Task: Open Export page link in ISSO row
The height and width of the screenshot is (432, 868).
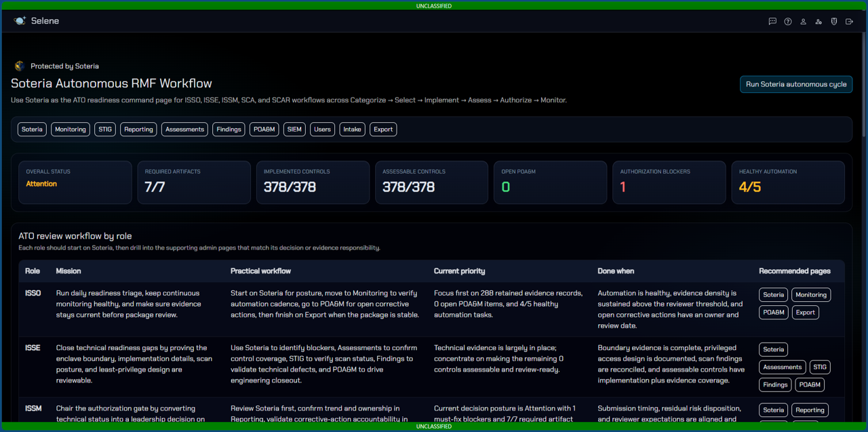Action: pos(805,313)
